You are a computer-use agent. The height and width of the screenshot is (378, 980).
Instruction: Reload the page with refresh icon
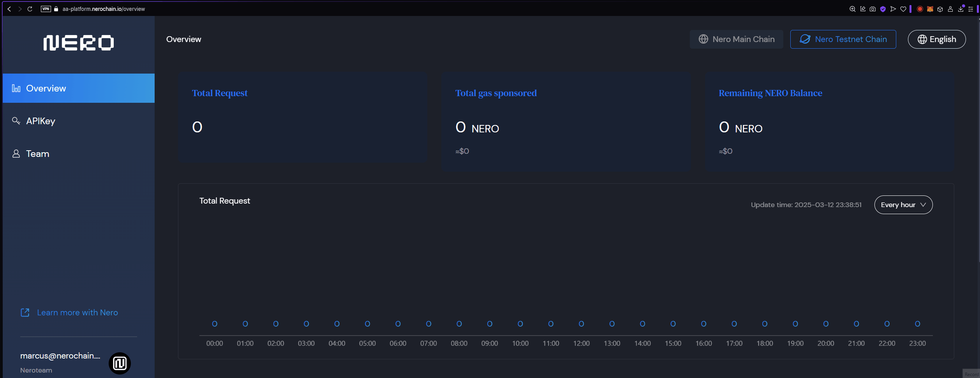click(x=30, y=9)
